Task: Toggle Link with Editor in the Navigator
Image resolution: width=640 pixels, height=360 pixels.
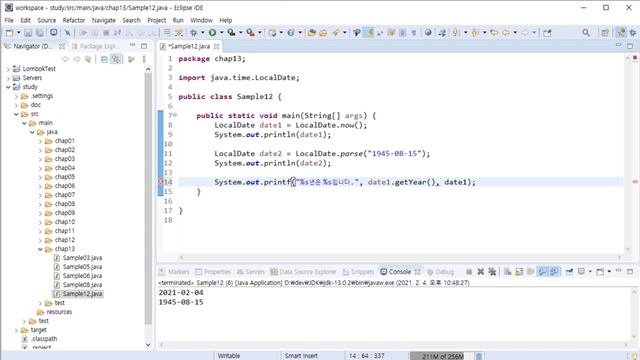Action: pos(116,60)
